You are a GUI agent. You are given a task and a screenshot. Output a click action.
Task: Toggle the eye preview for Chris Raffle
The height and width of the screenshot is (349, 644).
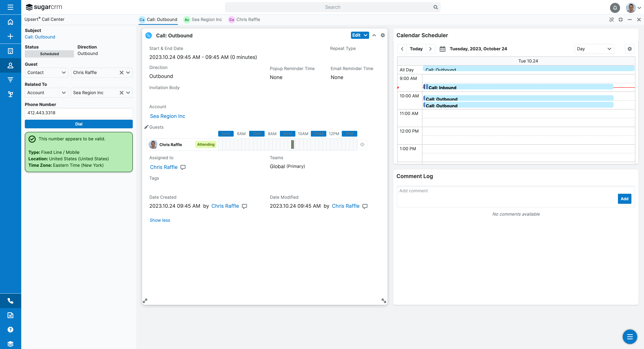point(362,144)
